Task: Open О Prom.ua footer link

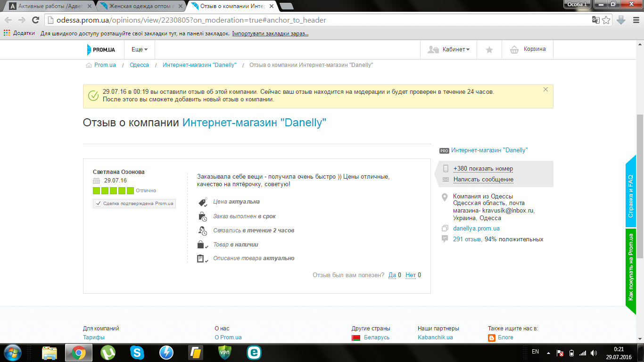Action: pos(228,337)
